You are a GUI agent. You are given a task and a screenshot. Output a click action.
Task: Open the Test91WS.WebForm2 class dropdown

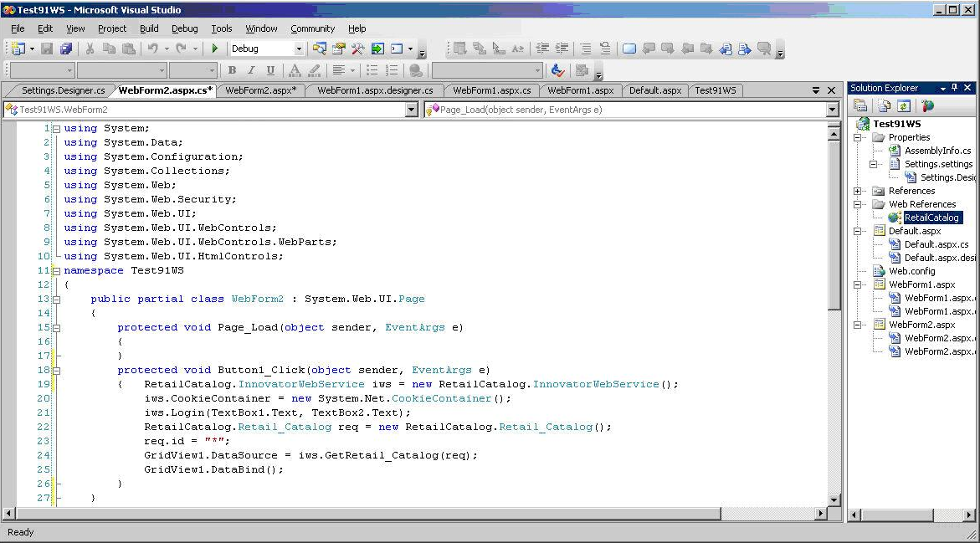411,110
